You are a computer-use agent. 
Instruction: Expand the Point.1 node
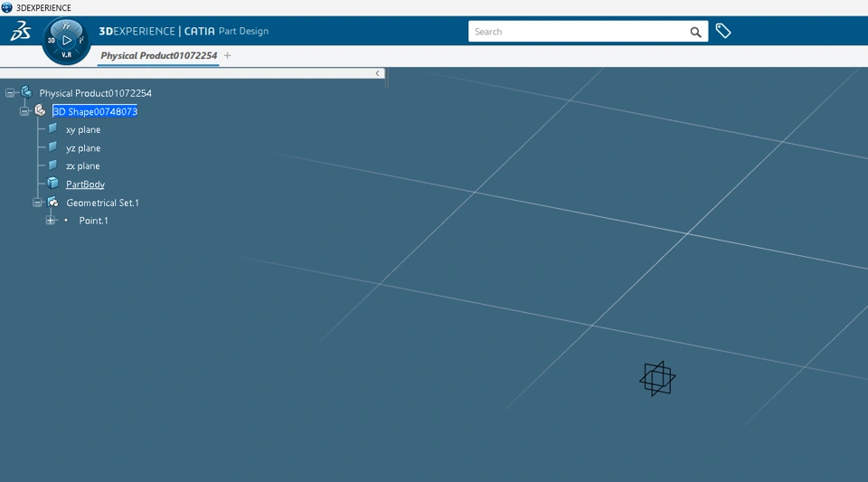coord(51,221)
